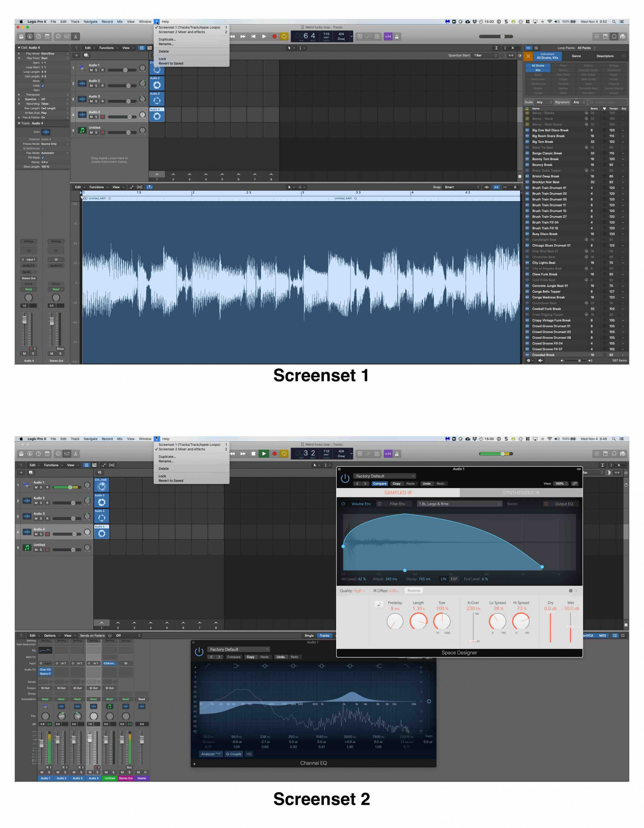This screenshot has width=644, height=828.
Task: Click the Channel EQ power bypass icon
Action: [x=199, y=652]
